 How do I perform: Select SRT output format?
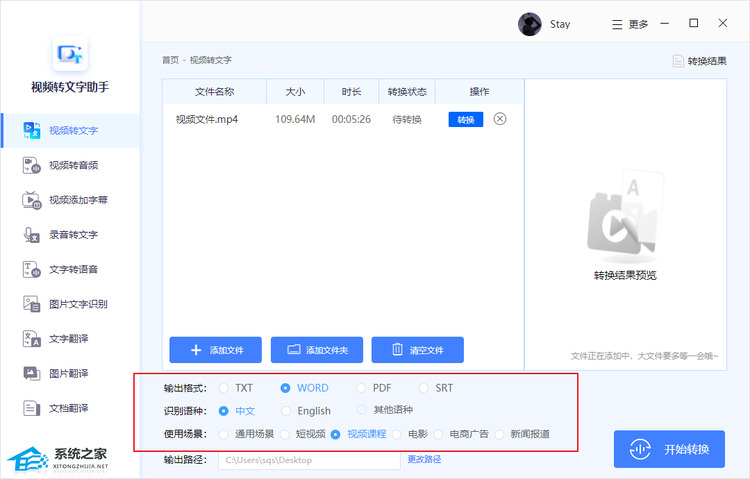click(x=423, y=388)
